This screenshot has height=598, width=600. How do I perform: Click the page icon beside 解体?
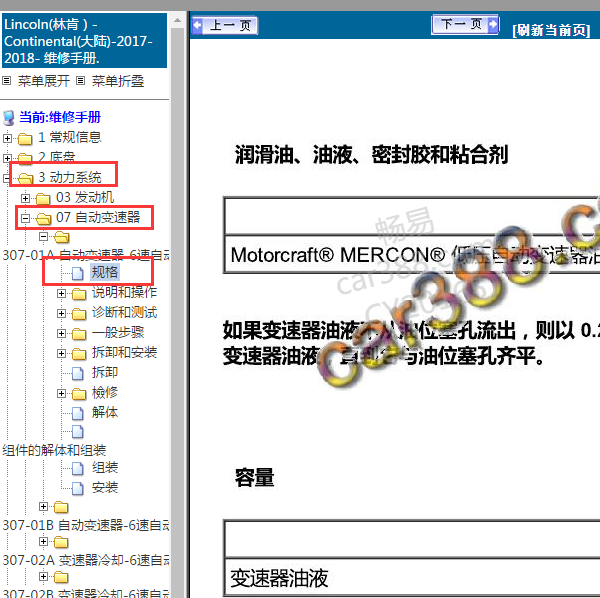point(78,413)
